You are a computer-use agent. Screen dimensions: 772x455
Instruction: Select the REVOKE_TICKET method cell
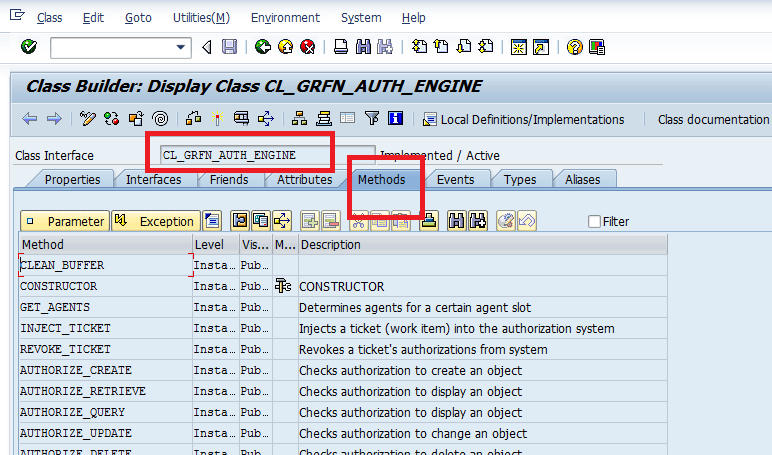[105, 349]
